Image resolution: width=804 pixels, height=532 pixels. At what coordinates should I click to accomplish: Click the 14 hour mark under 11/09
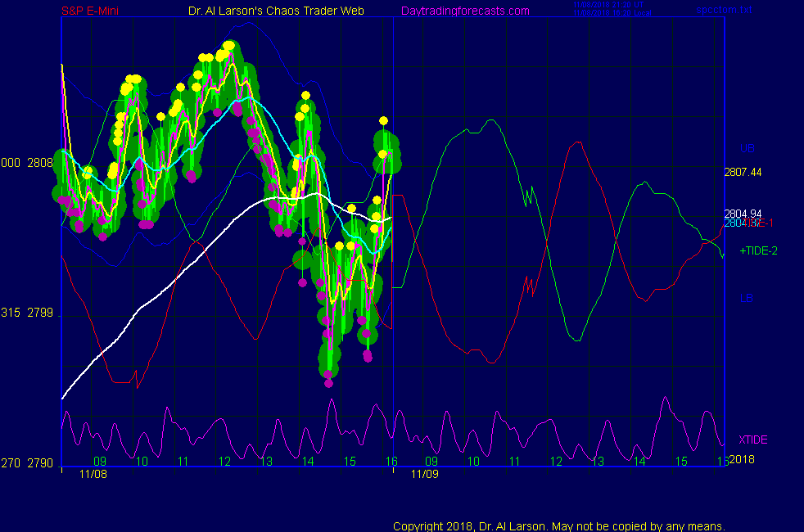639,462
